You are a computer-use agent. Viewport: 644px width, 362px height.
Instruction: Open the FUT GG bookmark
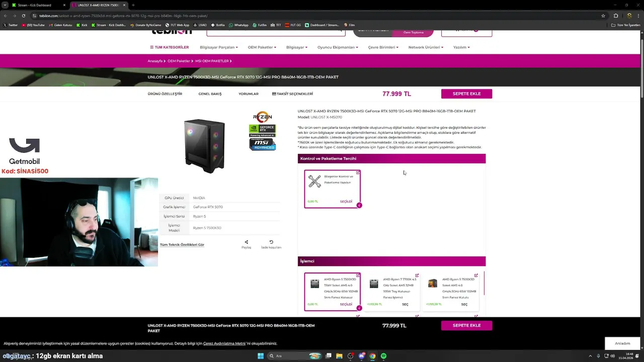pyautogui.click(x=292, y=25)
